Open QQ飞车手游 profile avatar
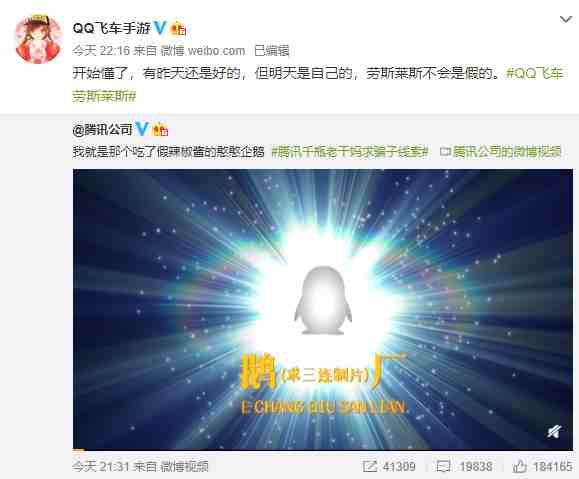 (x=38, y=39)
